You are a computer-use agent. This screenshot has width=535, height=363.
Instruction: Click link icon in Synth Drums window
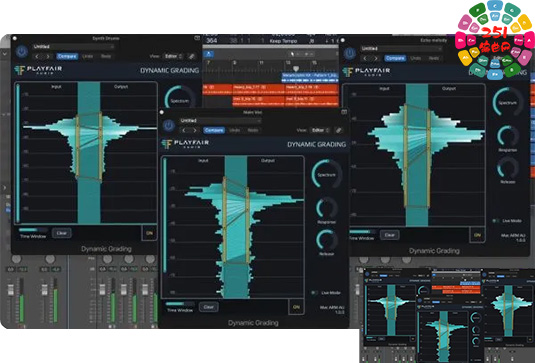[192, 56]
